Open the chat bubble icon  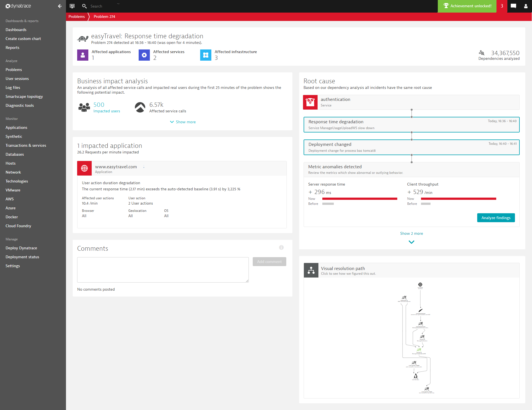pos(513,6)
